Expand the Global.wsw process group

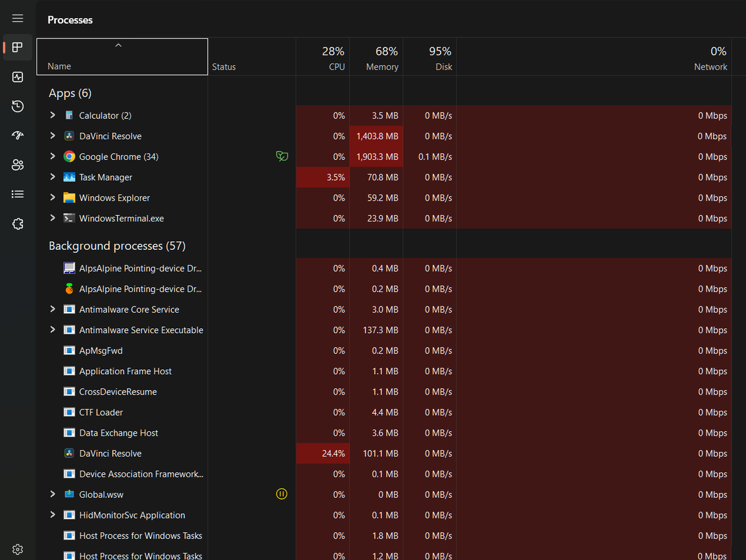point(52,493)
